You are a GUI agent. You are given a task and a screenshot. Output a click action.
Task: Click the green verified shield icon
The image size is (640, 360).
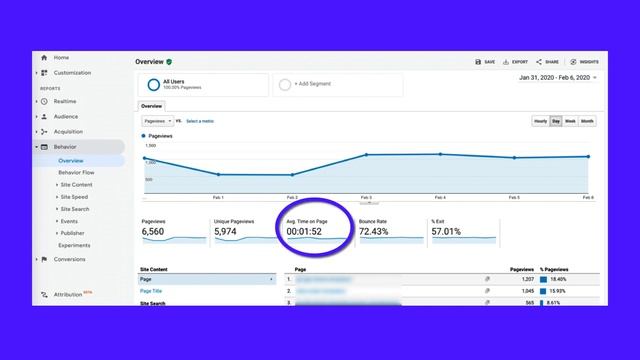169,62
